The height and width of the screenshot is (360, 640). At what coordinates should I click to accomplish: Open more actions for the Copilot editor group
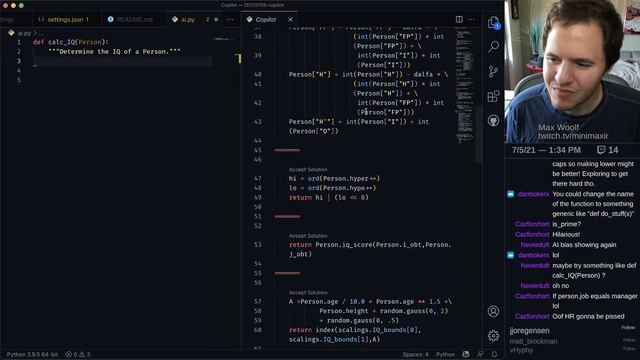point(471,19)
